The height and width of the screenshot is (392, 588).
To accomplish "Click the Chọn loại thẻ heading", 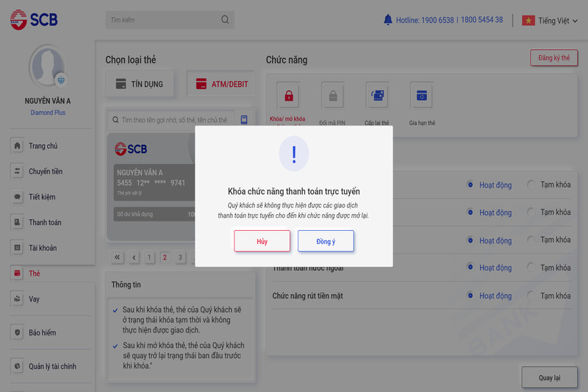I will coord(131,60).
